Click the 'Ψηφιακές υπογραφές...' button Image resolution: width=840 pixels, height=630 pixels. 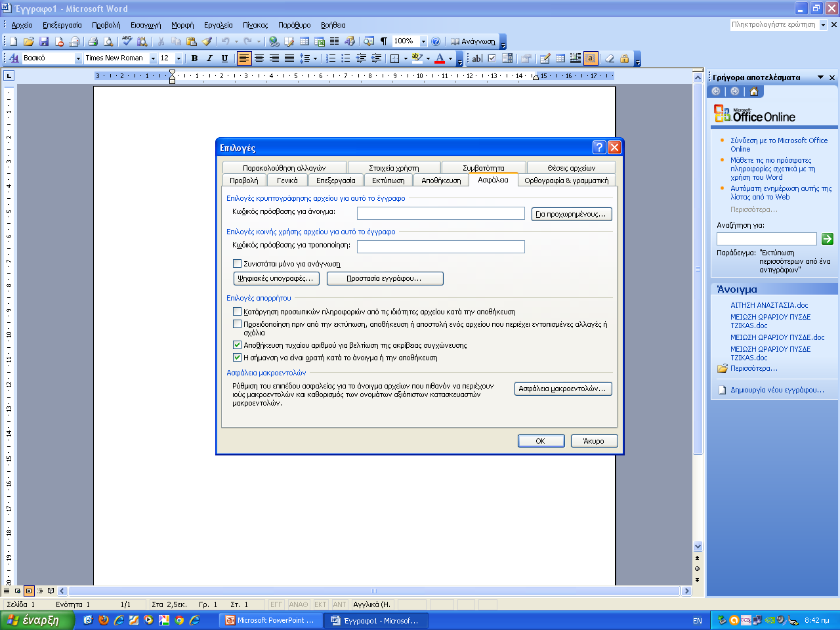pyautogui.click(x=276, y=278)
